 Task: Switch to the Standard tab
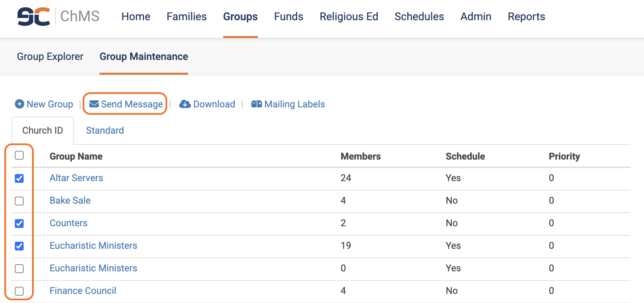[x=105, y=130]
